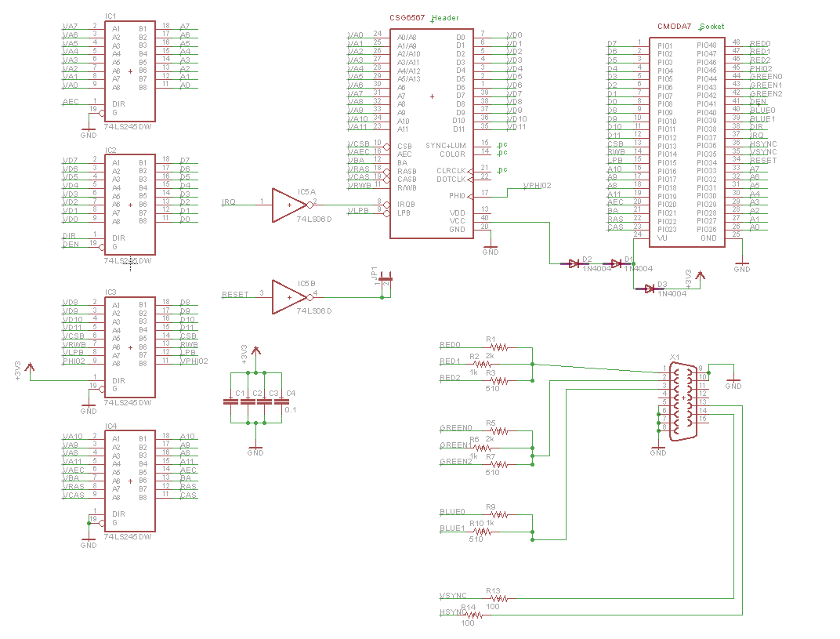The height and width of the screenshot is (639, 840).
Task: Click the D3 1N4004 diode symbol
Action: click(x=650, y=289)
